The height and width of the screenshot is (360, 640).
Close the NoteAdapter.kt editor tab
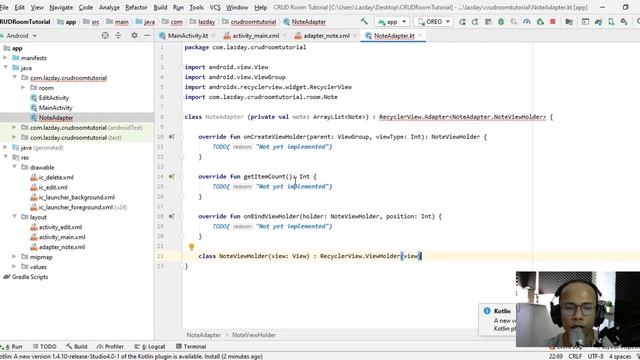pos(420,36)
